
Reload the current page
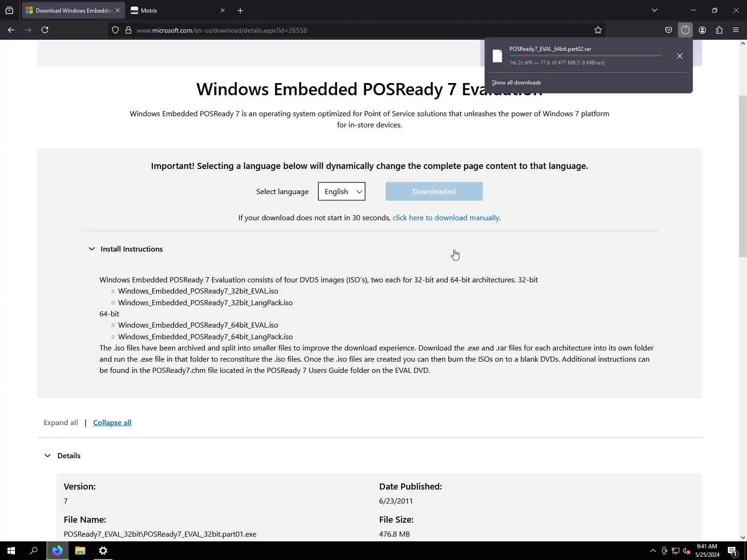(x=45, y=30)
